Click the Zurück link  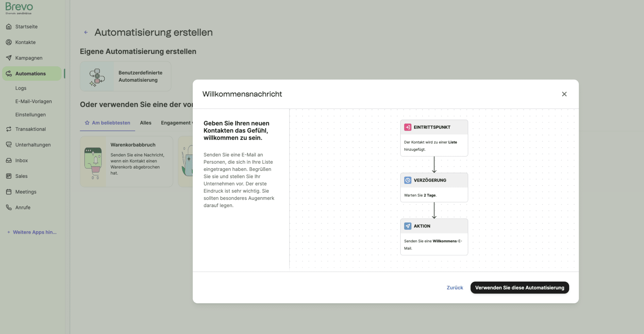(x=455, y=288)
